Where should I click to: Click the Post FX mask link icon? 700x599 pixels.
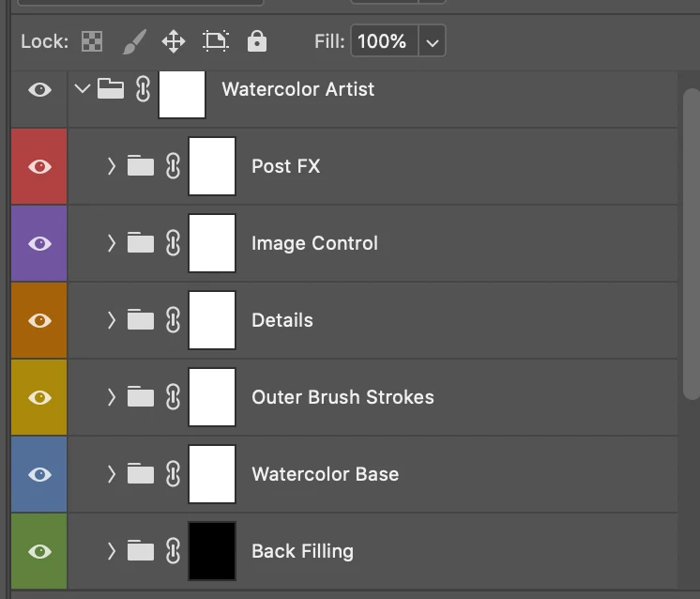pos(174,166)
